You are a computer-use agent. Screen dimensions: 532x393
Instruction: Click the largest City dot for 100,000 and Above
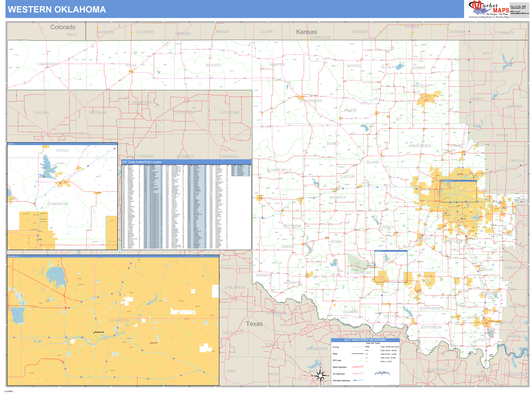tap(366, 347)
